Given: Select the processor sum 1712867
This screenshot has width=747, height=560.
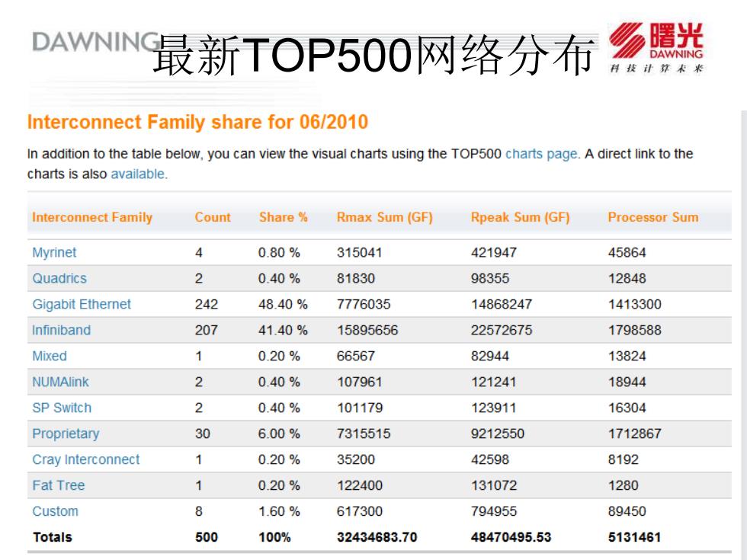Looking at the screenshot, I should [634, 434].
